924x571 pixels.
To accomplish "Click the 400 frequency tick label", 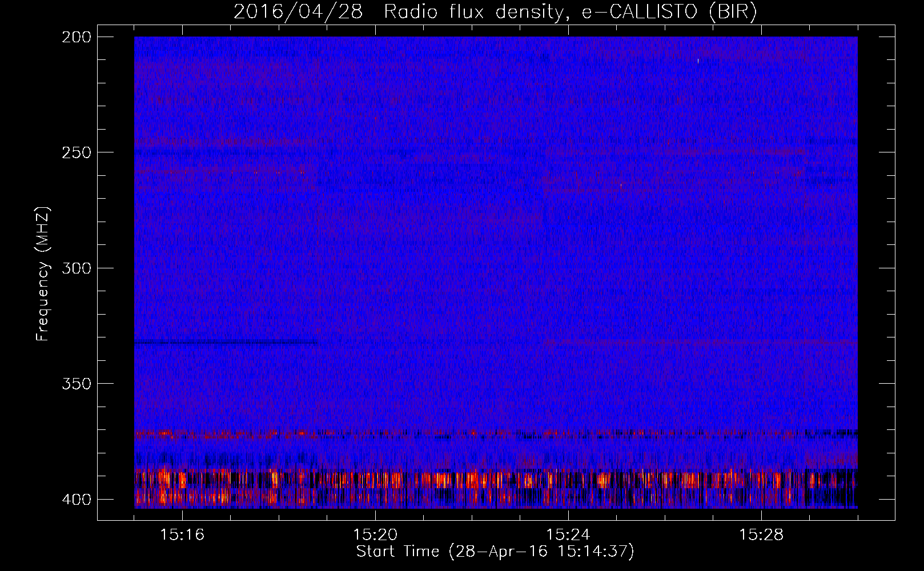I will pos(76,499).
